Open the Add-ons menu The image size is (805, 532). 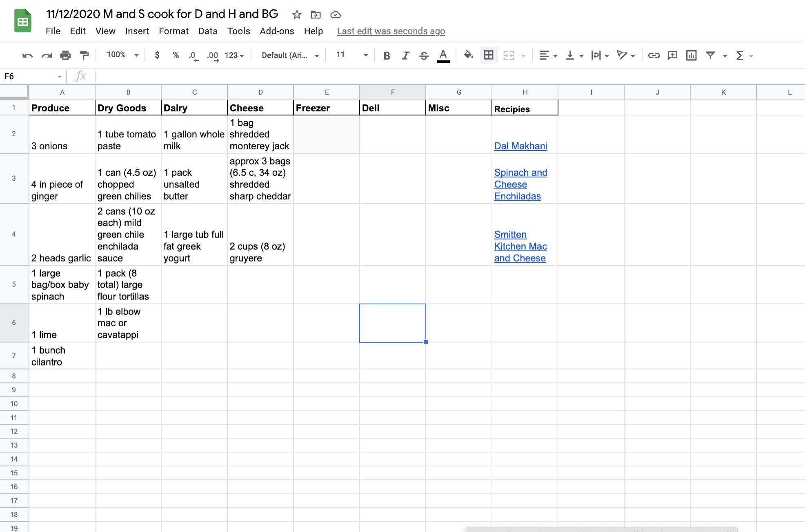click(277, 31)
